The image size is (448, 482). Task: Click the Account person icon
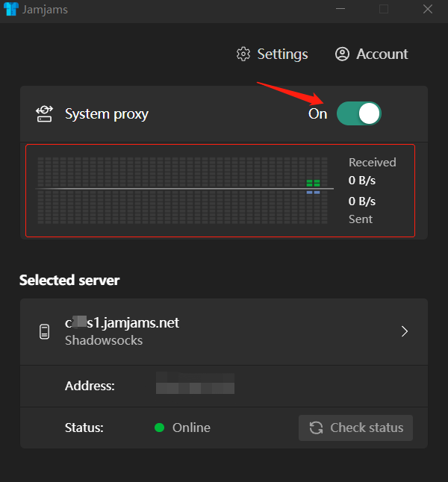pos(342,54)
